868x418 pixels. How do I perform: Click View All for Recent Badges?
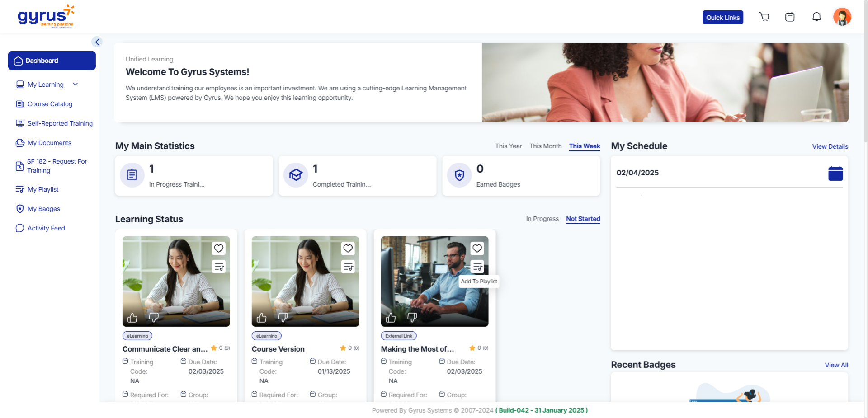[x=836, y=365]
